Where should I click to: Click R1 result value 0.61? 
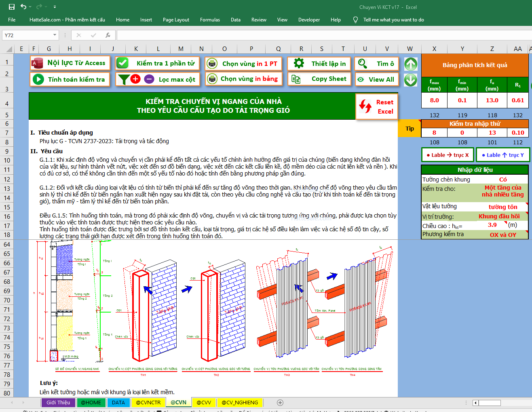tap(518, 100)
